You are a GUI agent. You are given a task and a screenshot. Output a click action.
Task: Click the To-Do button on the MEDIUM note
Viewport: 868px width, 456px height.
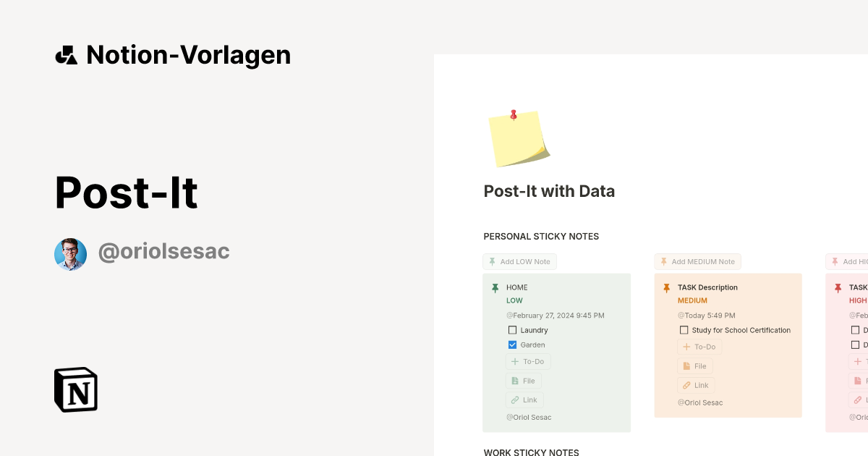click(x=699, y=347)
